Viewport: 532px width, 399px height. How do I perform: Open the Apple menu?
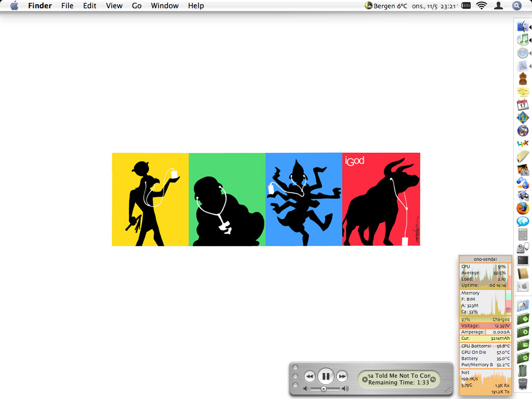coord(14,6)
